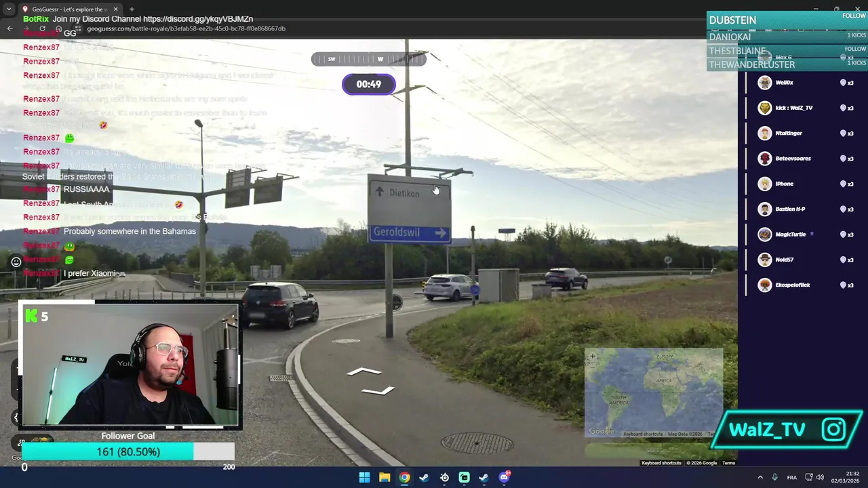
Task: Open the Windows Start menu
Action: point(364,477)
